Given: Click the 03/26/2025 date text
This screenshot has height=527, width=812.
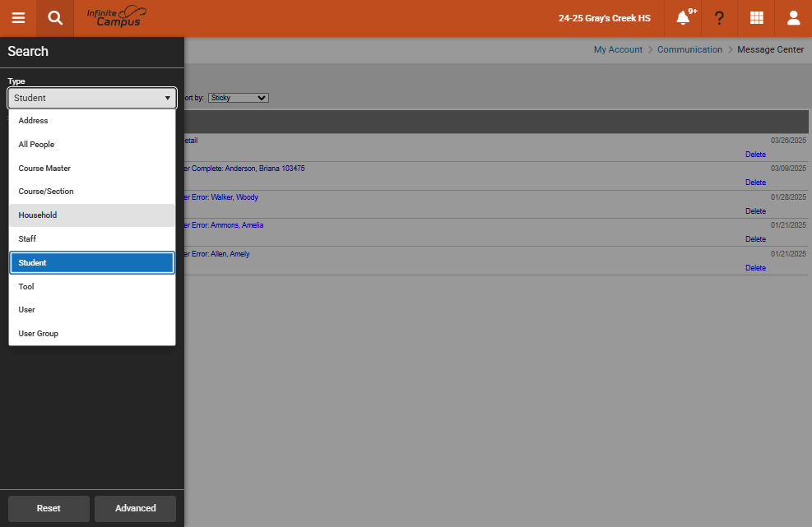Looking at the screenshot, I should tap(788, 141).
